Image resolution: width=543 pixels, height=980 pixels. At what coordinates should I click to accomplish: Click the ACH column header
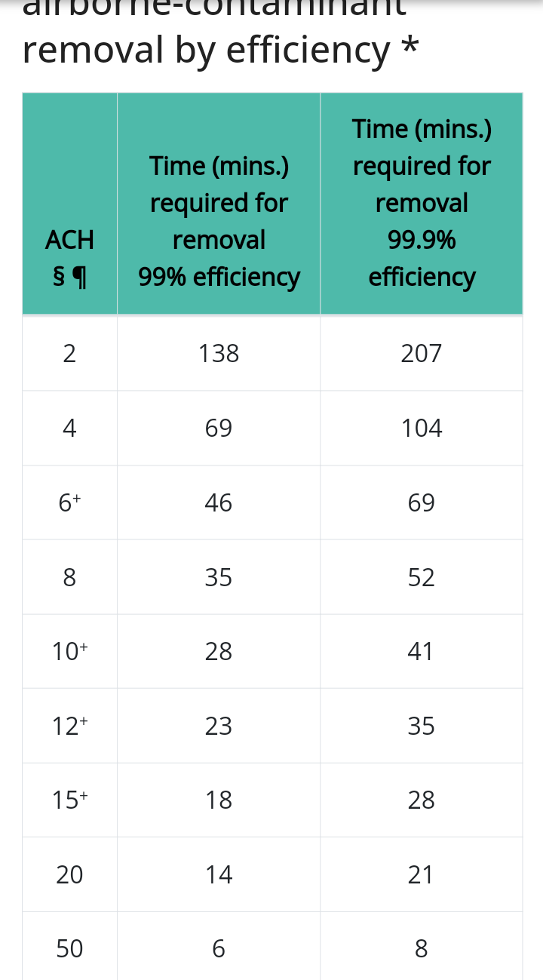point(69,204)
